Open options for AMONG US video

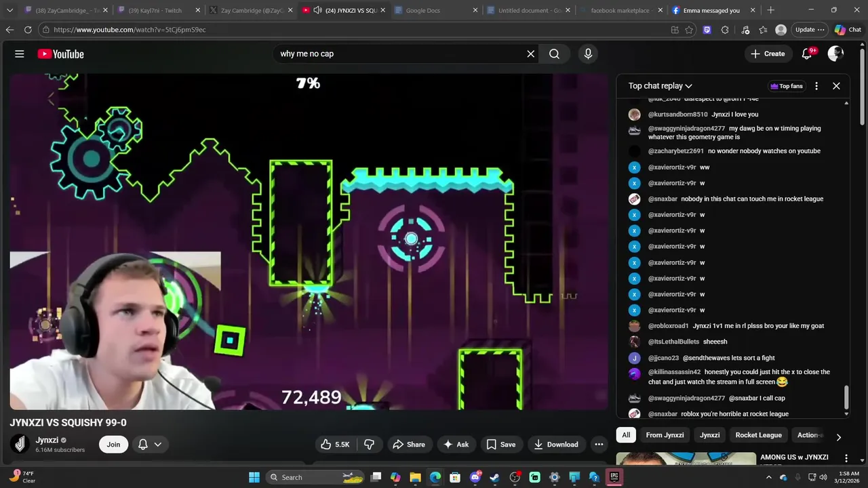click(846, 458)
